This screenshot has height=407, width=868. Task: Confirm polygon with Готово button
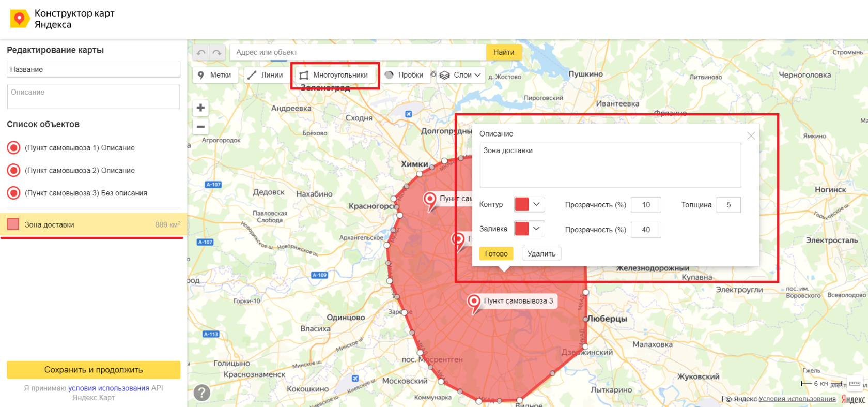pos(496,253)
